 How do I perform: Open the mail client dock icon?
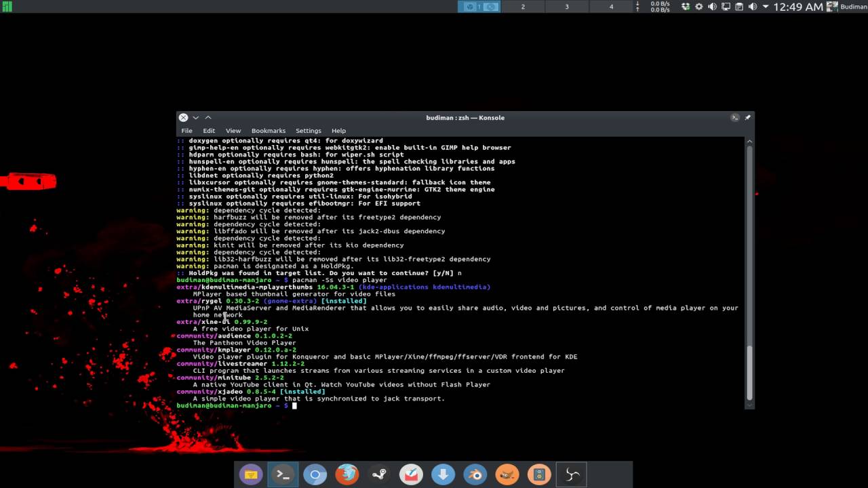click(411, 475)
